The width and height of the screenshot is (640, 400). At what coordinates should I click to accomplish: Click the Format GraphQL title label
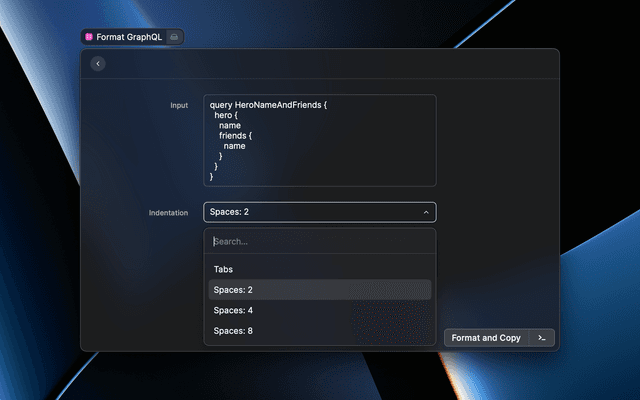pyautogui.click(x=129, y=37)
